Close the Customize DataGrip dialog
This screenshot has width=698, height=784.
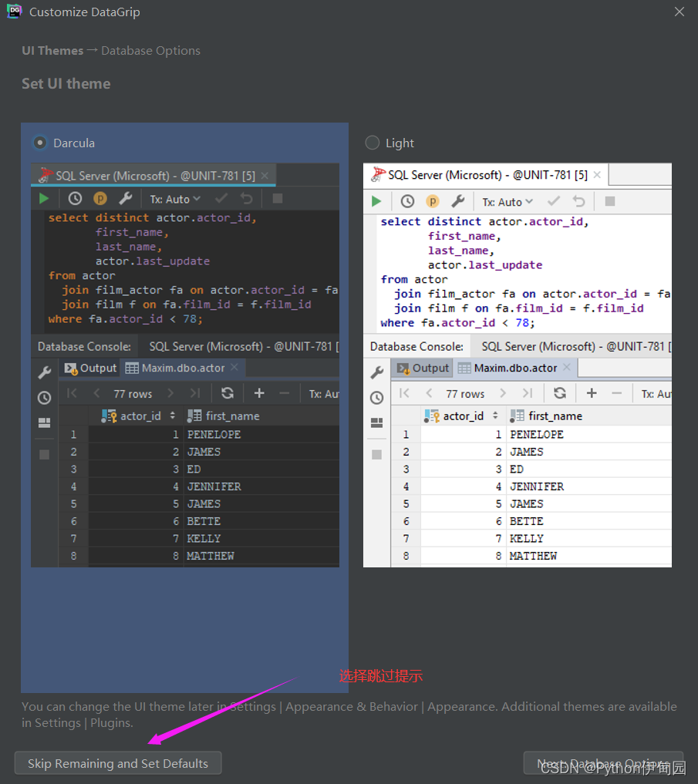679,12
